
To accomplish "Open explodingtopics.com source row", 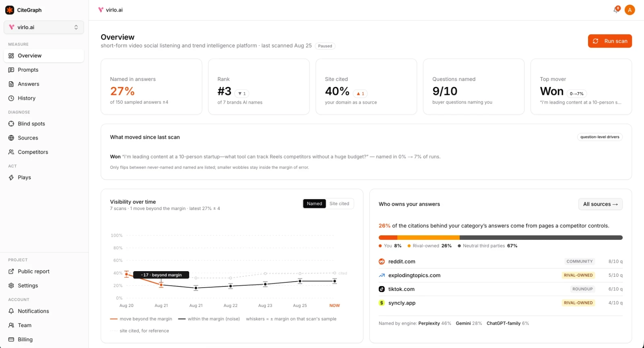I will [501, 275].
